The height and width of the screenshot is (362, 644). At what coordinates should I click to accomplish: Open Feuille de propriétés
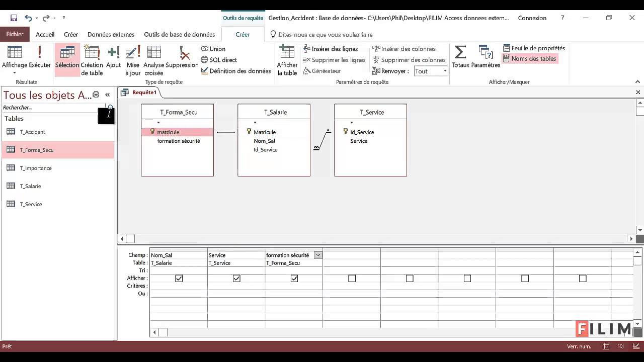click(x=534, y=48)
